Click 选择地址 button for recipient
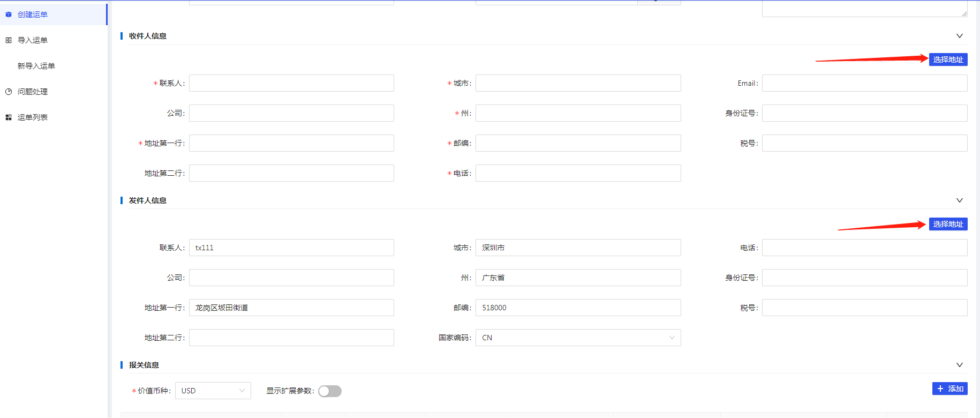 [x=948, y=59]
